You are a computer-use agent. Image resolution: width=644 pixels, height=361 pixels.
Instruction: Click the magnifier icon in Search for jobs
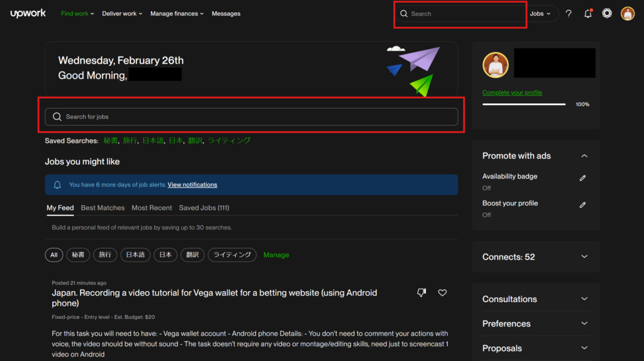coord(57,116)
